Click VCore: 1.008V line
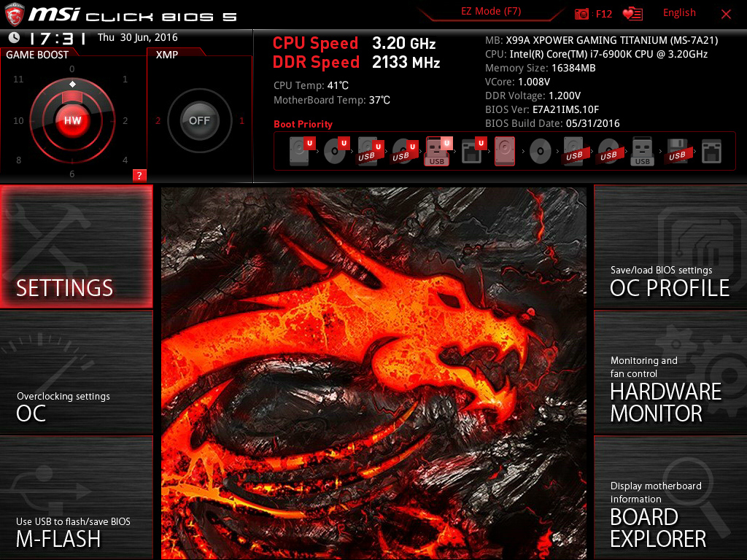Image resolution: width=747 pixels, height=560 pixels. (517, 82)
